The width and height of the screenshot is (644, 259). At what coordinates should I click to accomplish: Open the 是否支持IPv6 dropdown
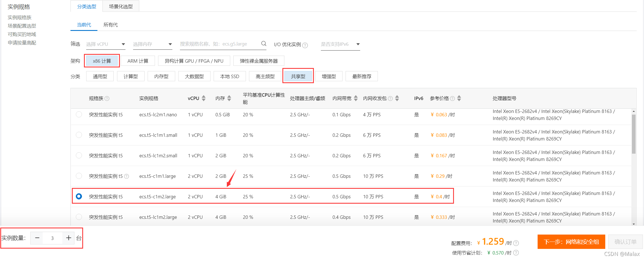click(x=340, y=44)
